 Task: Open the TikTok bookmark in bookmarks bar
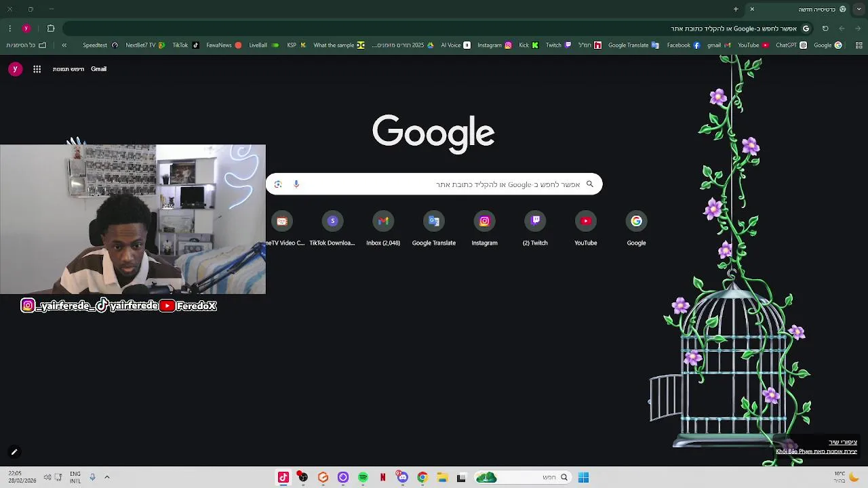click(185, 45)
